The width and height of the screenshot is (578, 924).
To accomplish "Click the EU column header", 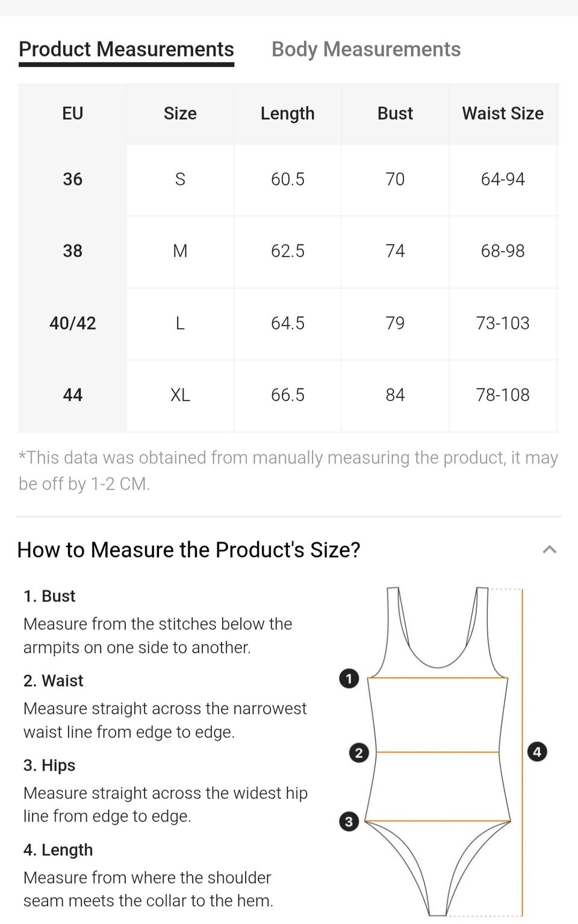I will point(72,114).
